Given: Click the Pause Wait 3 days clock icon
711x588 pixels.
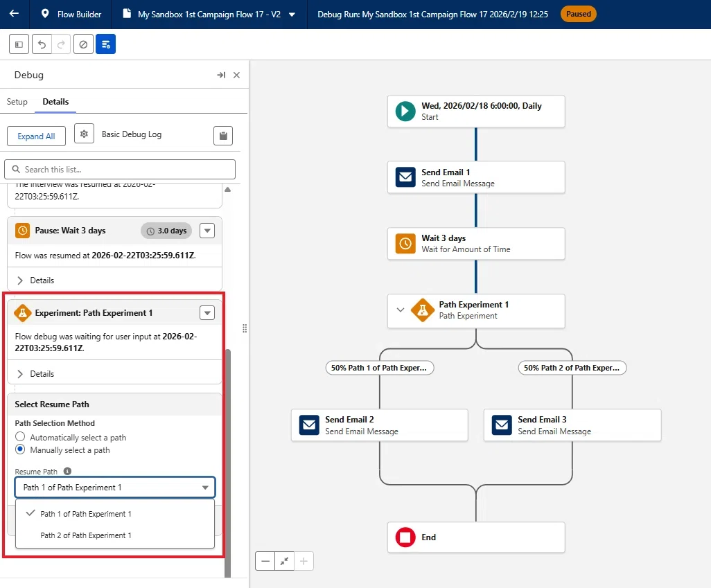Looking at the screenshot, I should [x=22, y=231].
